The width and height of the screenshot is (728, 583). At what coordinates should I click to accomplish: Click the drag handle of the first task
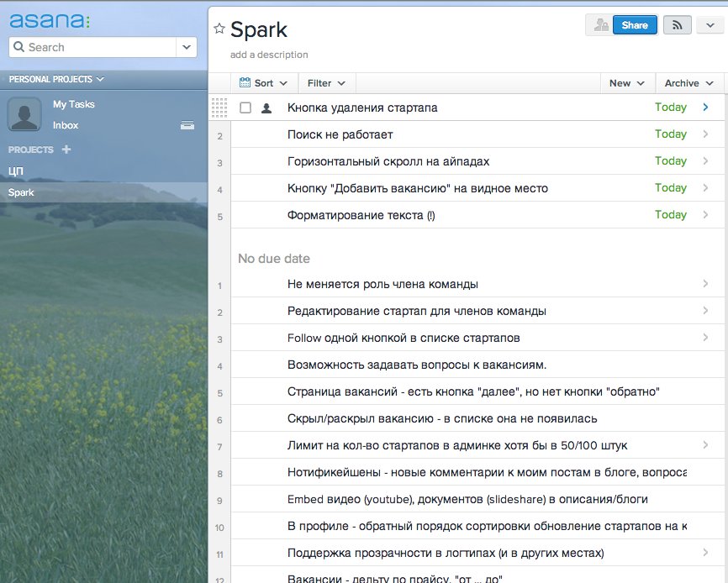[219, 108]
